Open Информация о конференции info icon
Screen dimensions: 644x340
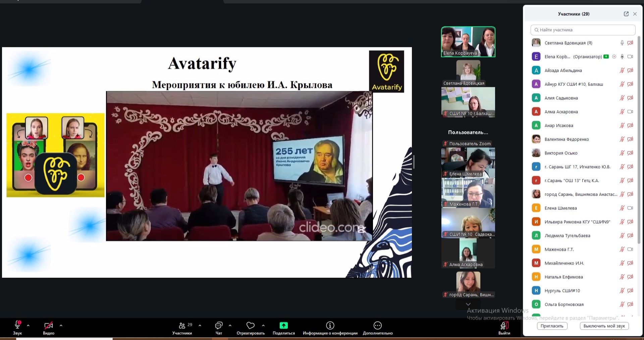(330, 325)
